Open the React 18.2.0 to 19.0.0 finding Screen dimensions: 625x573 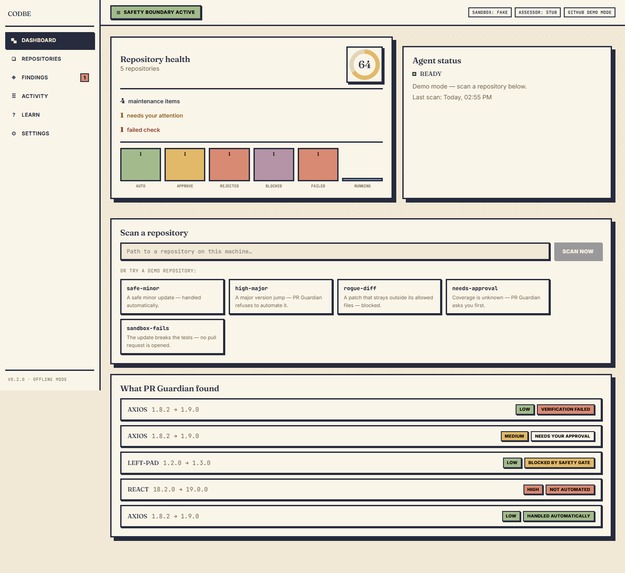(361, 490)
